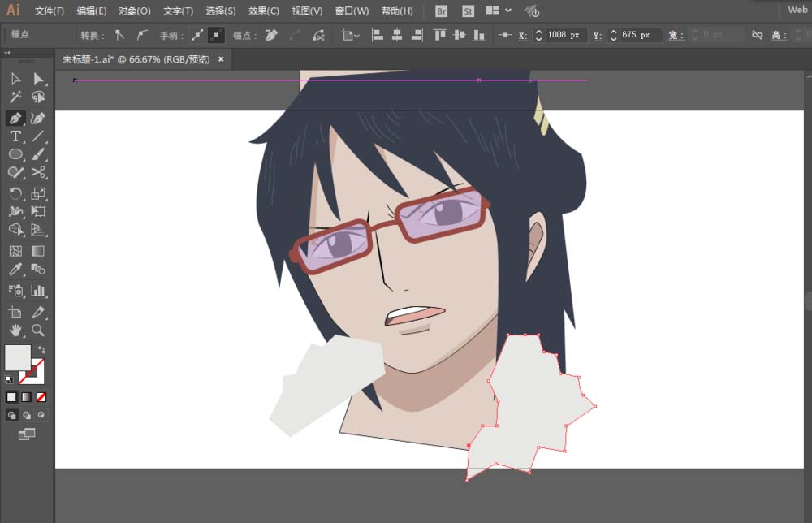The width and height of the screenshot is (812, 523).
Task: Pick the Warp (width) tool
Action: tap(15, 211)
